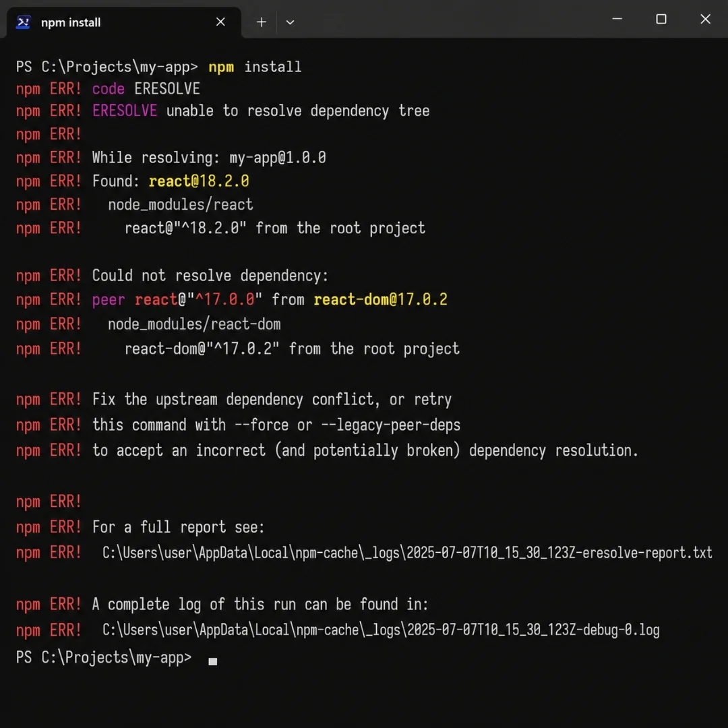Minimize the terminal window
Viewport: 728px width, 728px height.
point(617,19)
